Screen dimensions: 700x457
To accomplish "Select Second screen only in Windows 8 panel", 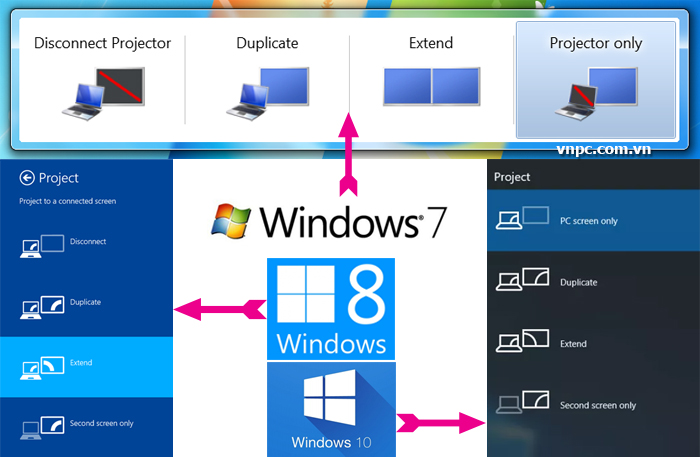I will [x=100, y=423].
